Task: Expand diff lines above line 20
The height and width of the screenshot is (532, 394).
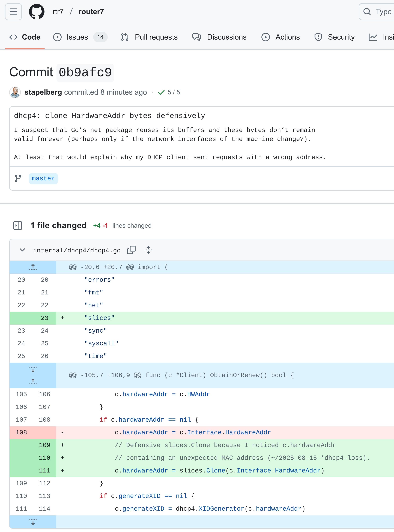Action: 33,267
